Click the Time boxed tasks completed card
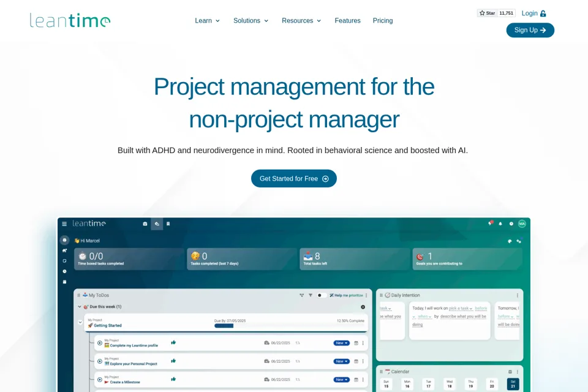Viewport: 588px width, 392px height. point(129,259)
